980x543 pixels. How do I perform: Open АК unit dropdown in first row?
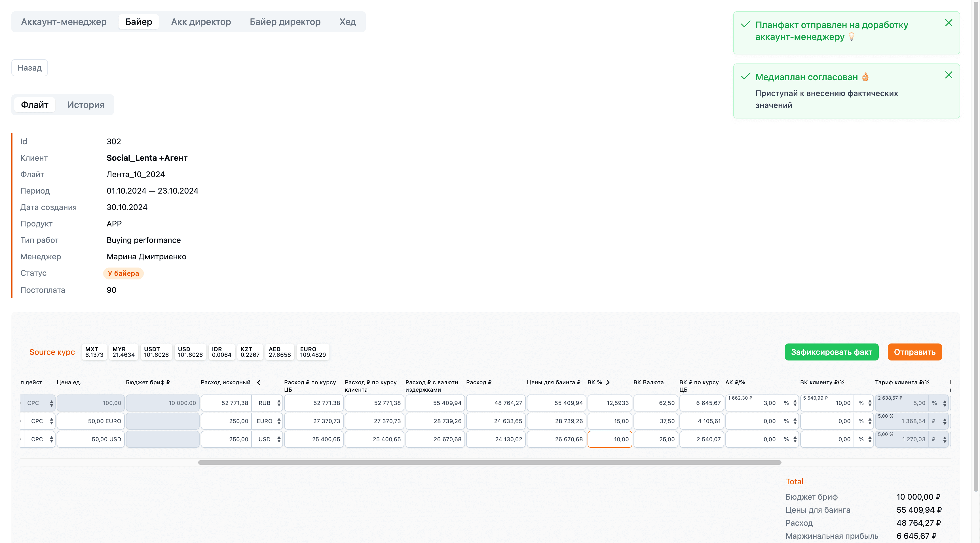(789, 403)
